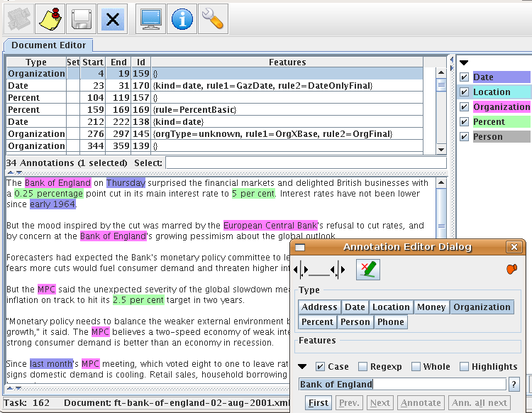Enable the Highlights checkbox
This screenshot has height=413, width=532.
click(x=464, y=366)
